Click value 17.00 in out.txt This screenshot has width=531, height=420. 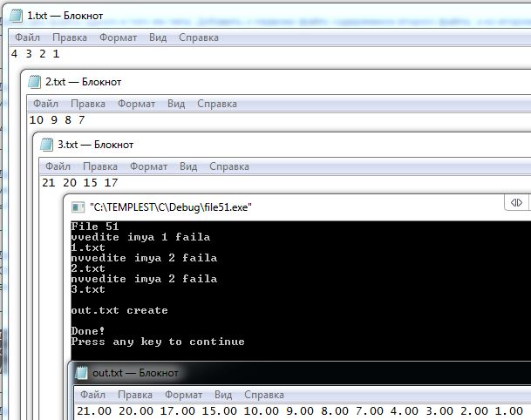178,411
